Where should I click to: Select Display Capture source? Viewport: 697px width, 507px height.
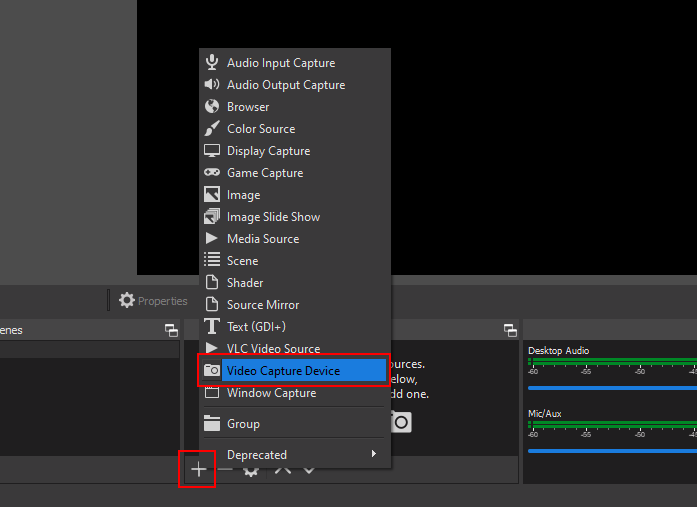click(x=295, y=151)
